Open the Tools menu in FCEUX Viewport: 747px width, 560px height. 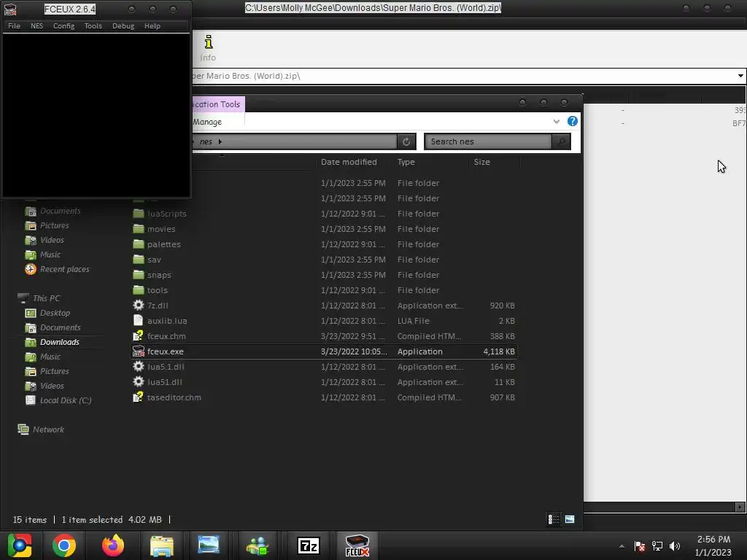(93, 26)
